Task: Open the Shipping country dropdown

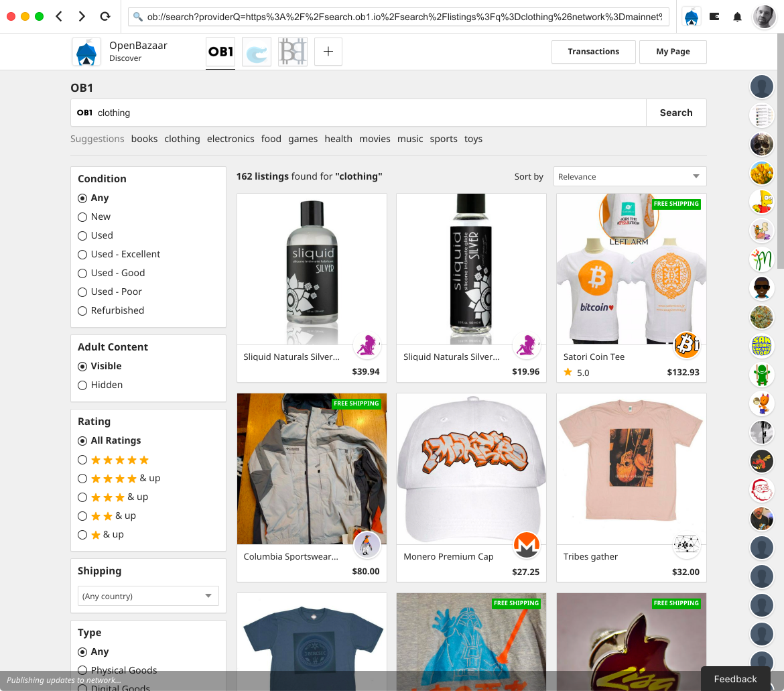Action: [x=148, y=595]
